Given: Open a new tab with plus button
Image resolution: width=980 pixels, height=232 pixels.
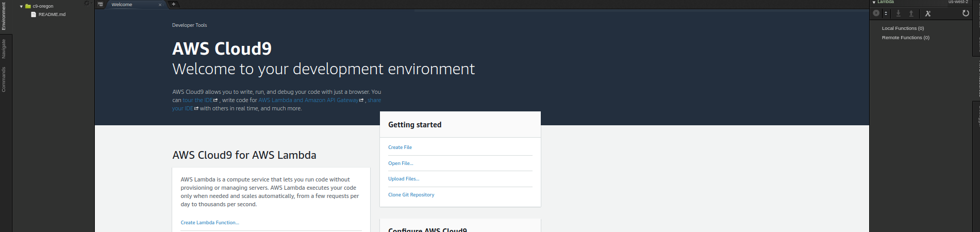Looking at the screenshot, I should coord(173,4).
